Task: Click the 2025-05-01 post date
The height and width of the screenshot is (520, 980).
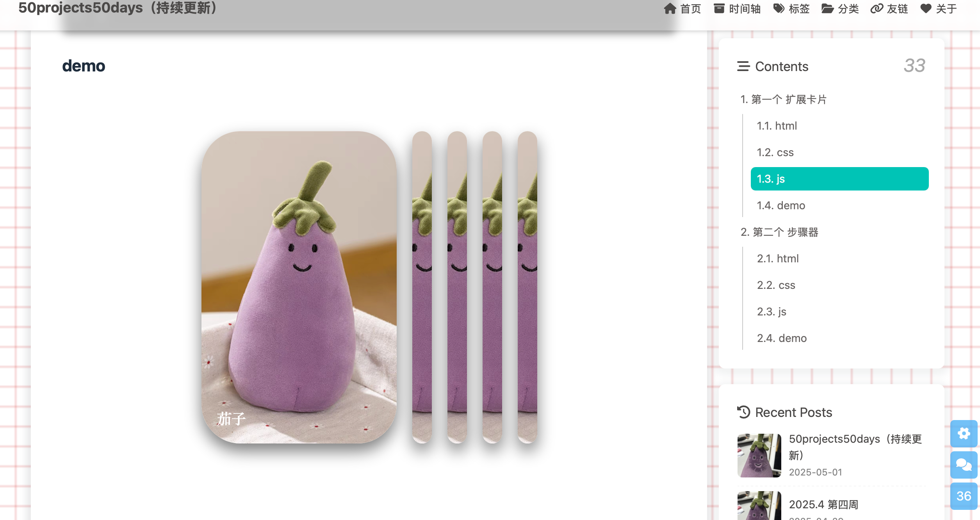Action: click(815, 472)
